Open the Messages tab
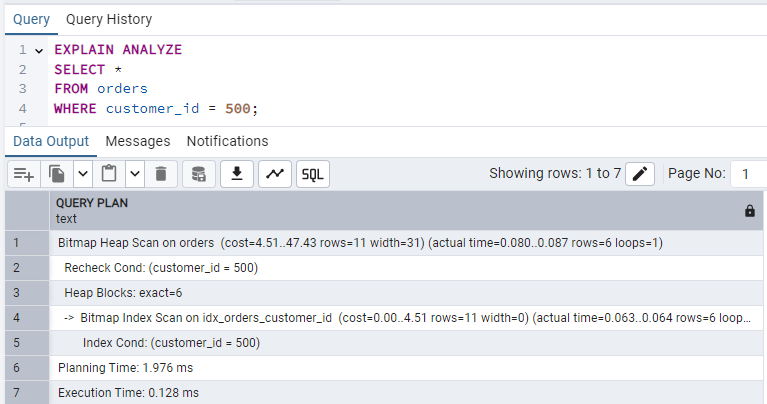 click(x=138, y=141)
